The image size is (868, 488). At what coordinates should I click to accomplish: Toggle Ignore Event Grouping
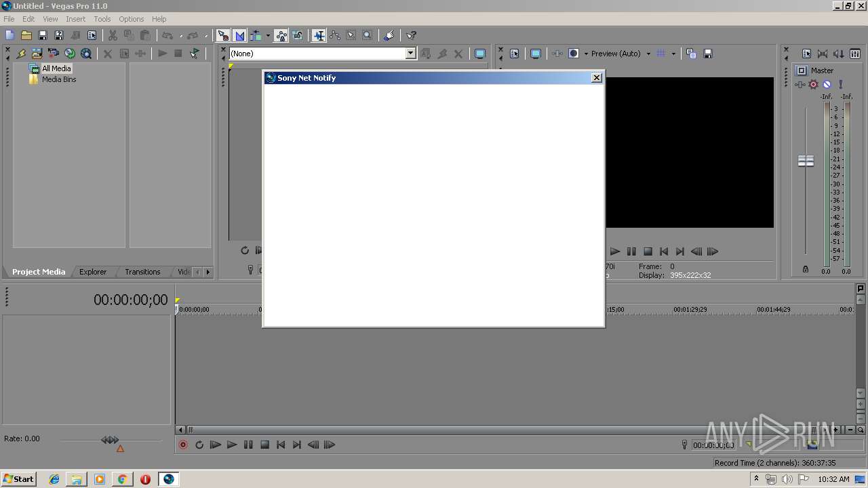pos(298,35)
